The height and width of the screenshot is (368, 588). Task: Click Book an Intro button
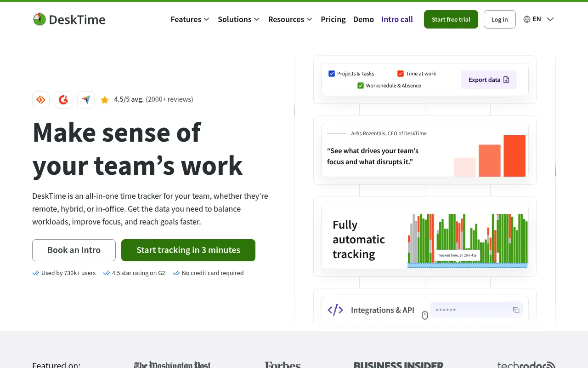74,250
